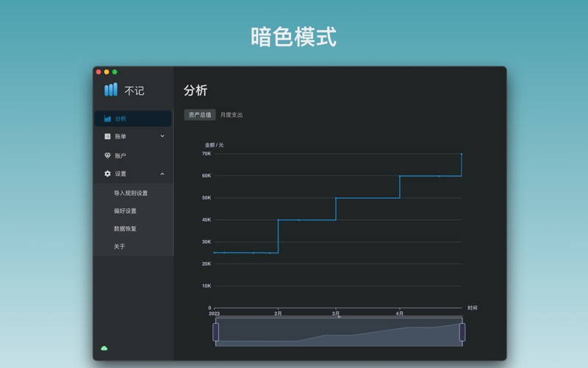Image resolution: width=588 pixels, height=368 pixels.
Task: Expand the 账单 submenu chevron
Action: (162, 136)
